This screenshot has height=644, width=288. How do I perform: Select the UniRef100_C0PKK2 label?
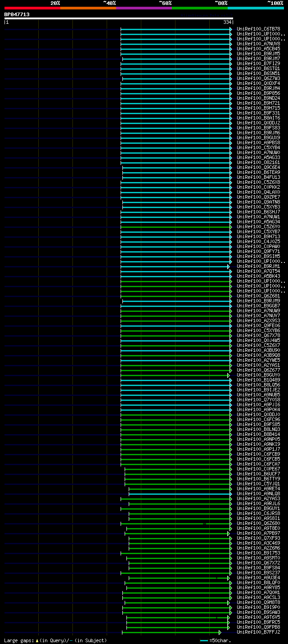click(259, 187)
